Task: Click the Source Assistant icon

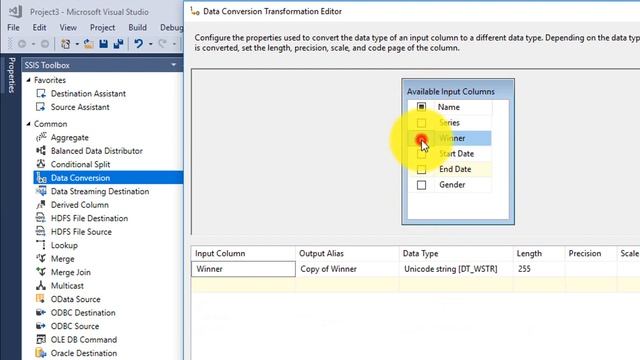Action: click(x=41, y=107)
